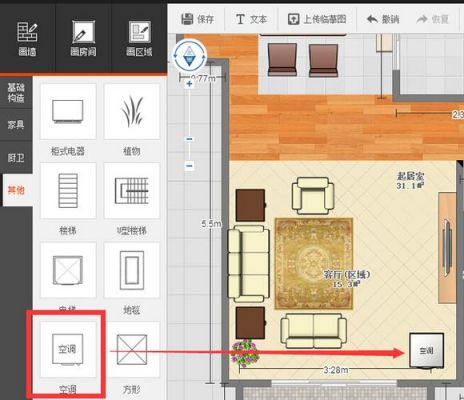Select the upper dark brown side table
The image size is (464, 400).
(x=251, y=205)
